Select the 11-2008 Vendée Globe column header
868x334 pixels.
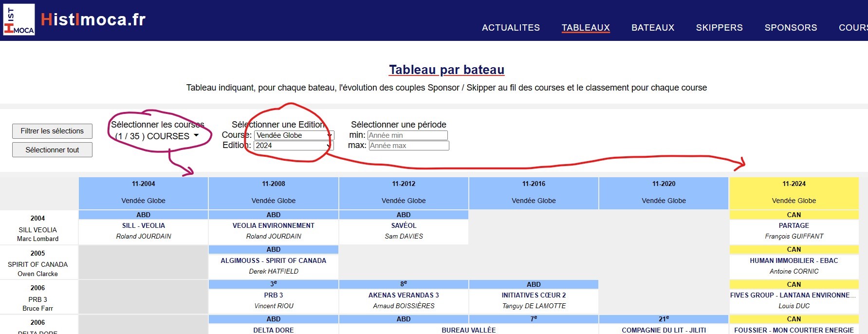(x=274, y=193)
